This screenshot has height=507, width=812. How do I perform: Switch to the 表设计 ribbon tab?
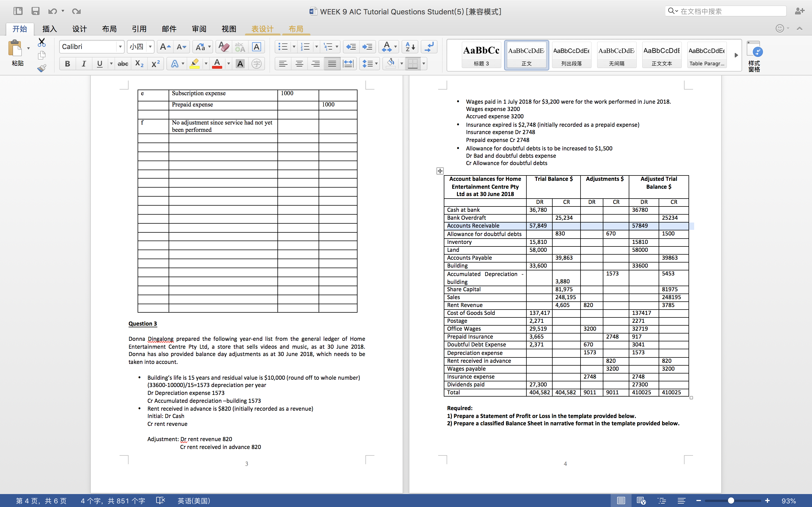coord(262,29)
